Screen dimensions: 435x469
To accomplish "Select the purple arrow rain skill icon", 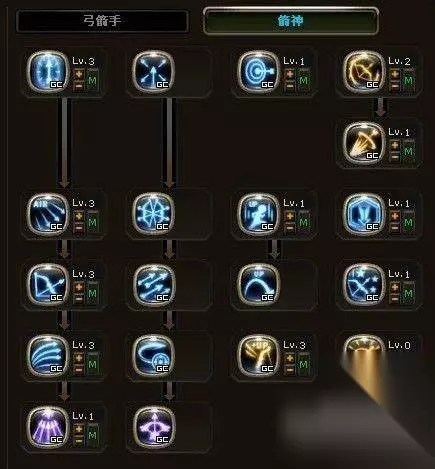I will (x=48, y=426).
